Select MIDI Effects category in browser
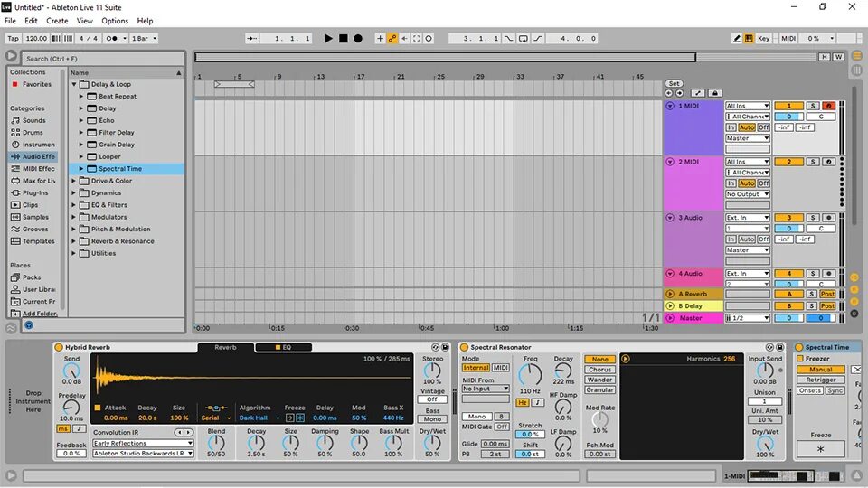Screen dimensions: 868x488 33,169
